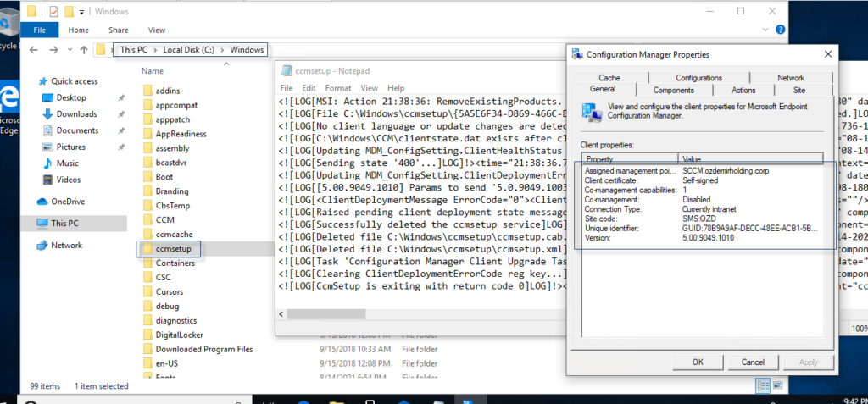Viewport: 868px width, 404px height.
Task: Click the Branding folder icon
Action: tap(147, 191)
